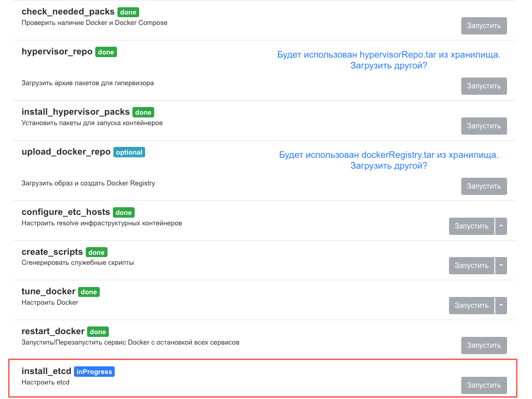Run the create_scripts step
Image resolution: width=532 pixels, height=399 pixels.
471,266
